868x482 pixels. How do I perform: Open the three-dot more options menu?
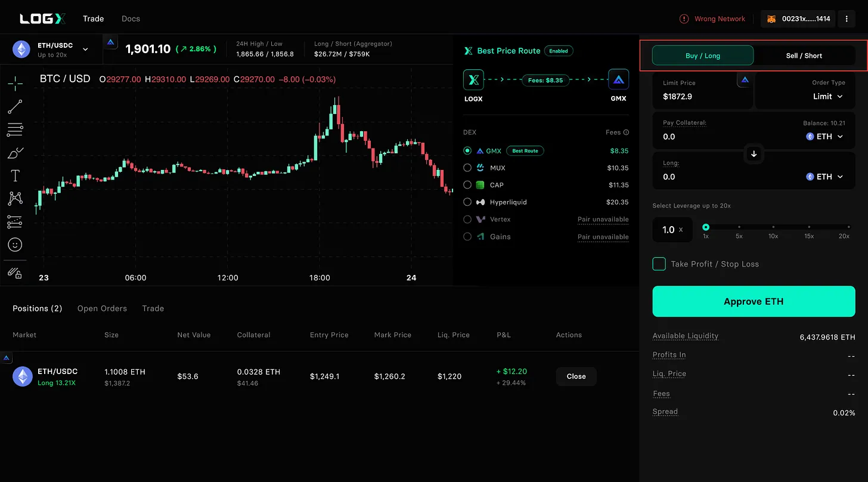click(x=847, y=19)
